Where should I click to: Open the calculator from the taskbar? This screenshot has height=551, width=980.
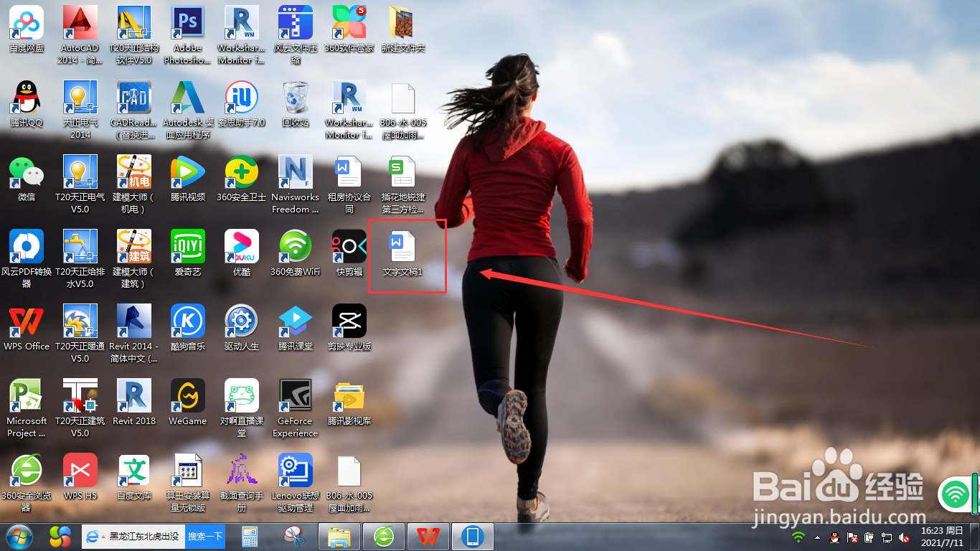tap(250, 537)
